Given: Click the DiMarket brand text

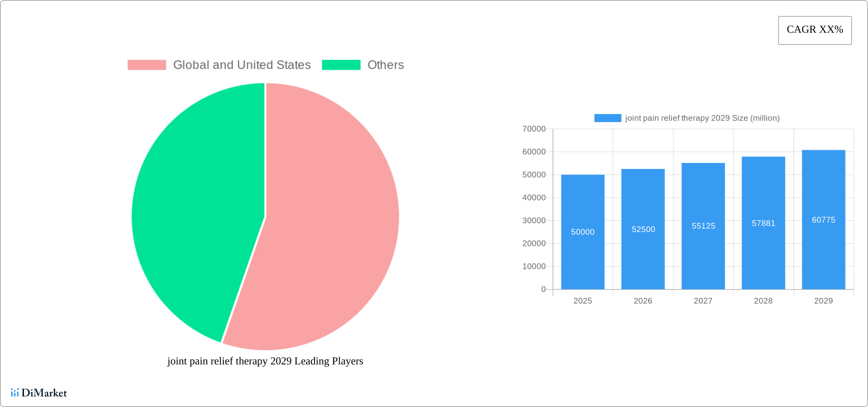Looking at the screenshot, I should click(x=44, y=393).
